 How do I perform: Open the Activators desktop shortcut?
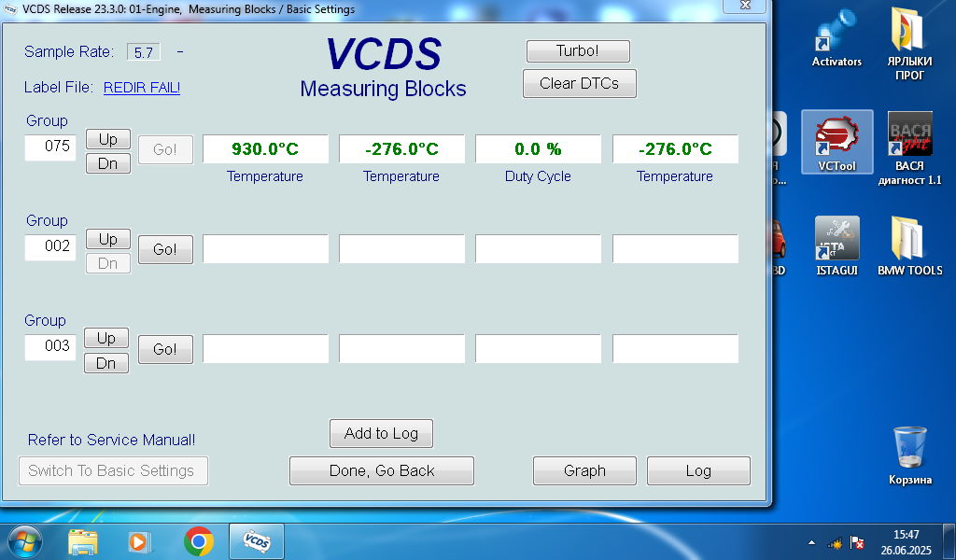click(836, 37)
